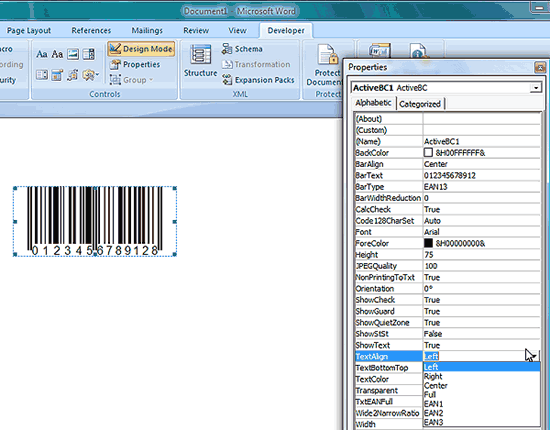Choose EAN1 in TextAlign dropdown list
This screenshot has height=430, width=550.
click(x=482, y=404)
